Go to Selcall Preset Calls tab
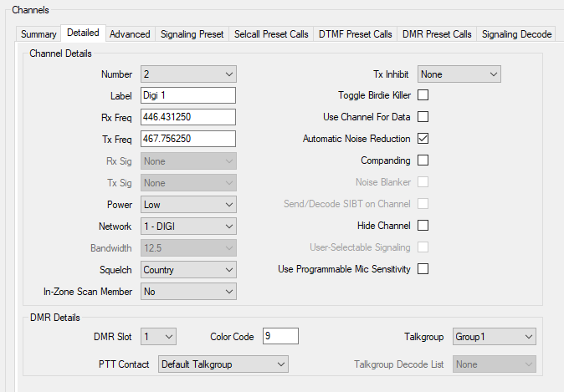This screenshot has height=392, width=564. point(271,34)
